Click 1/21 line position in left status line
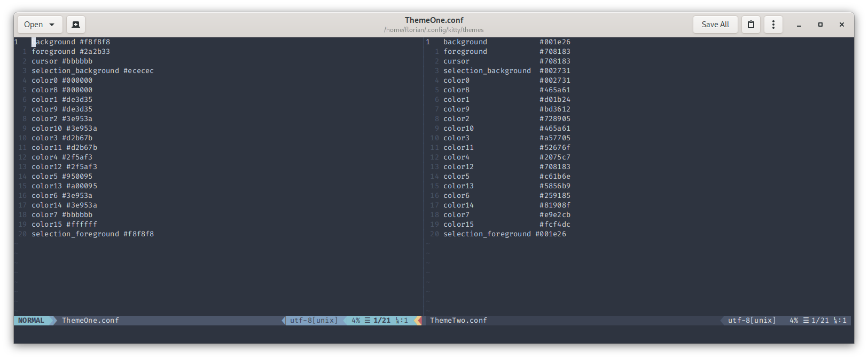The width and height of the screenshot is (868, 359). click(382, 321)
